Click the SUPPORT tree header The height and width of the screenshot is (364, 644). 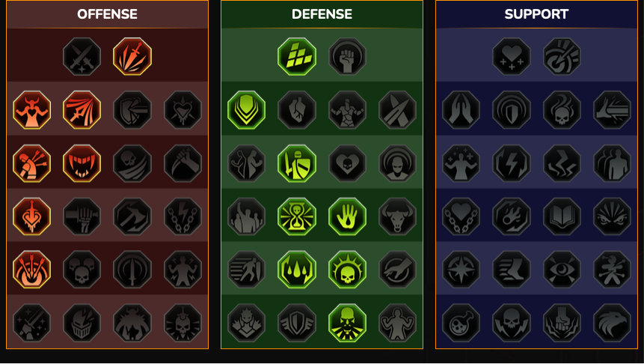click(536, 14)
